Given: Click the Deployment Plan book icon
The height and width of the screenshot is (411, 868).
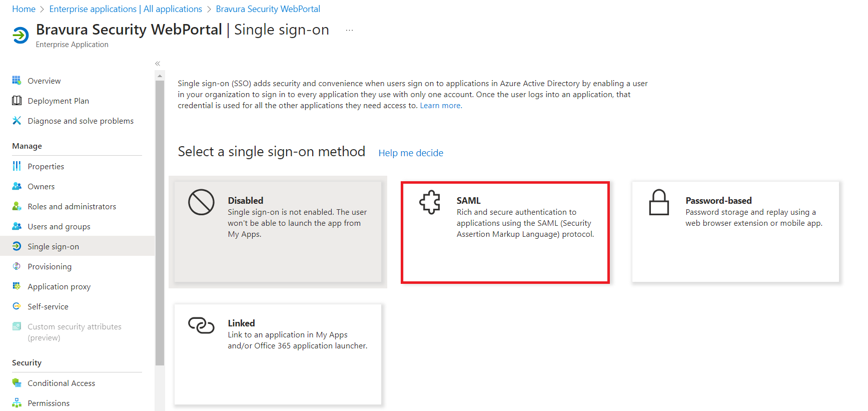Looking at the screenshot, I should coord(17,100).
